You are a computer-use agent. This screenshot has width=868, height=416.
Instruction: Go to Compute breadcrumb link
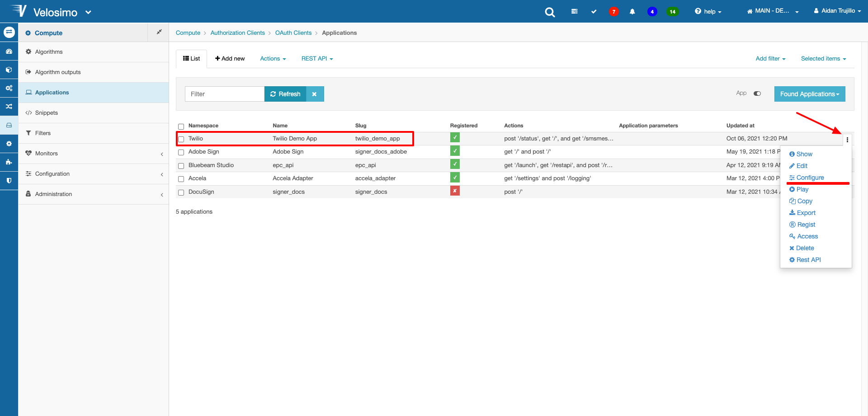[188, 33]
